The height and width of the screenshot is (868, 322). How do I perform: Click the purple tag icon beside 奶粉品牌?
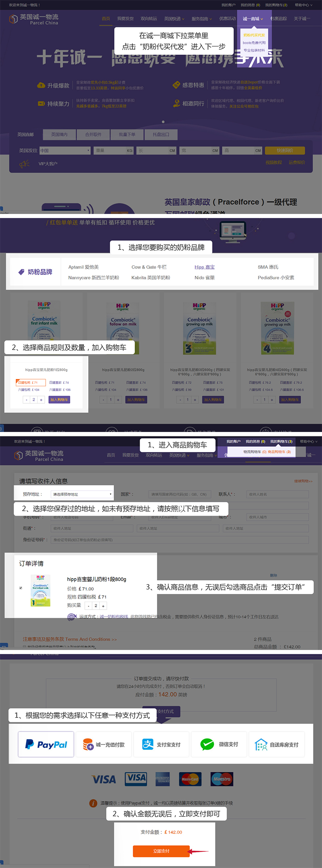21,272
